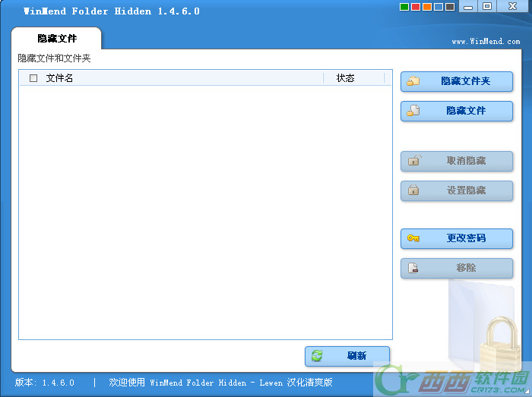Click the 设置隐藏 (Set Hidden) button

pyautogui.click(x=456, y=191)
